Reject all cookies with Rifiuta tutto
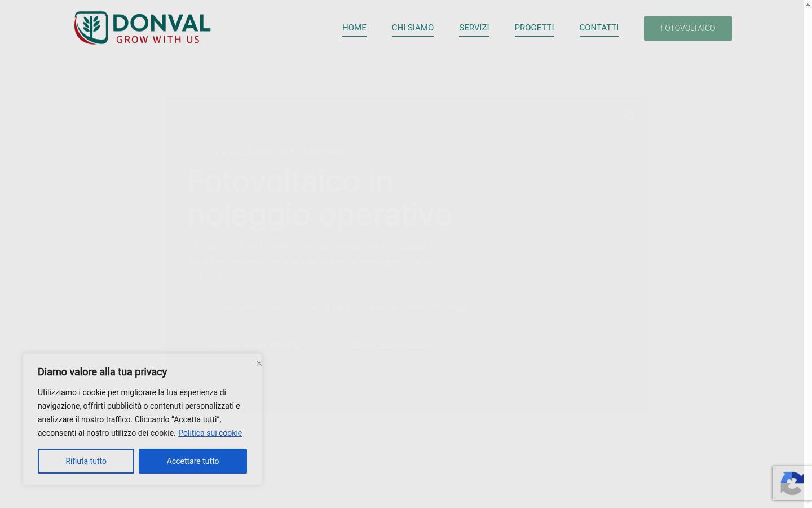 coord(86,461)
